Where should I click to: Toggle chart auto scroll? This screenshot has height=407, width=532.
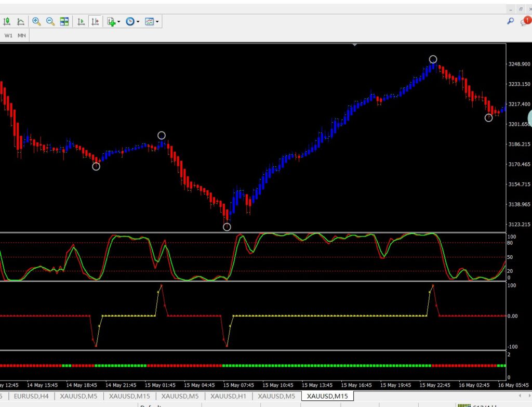tap(81, 22)
